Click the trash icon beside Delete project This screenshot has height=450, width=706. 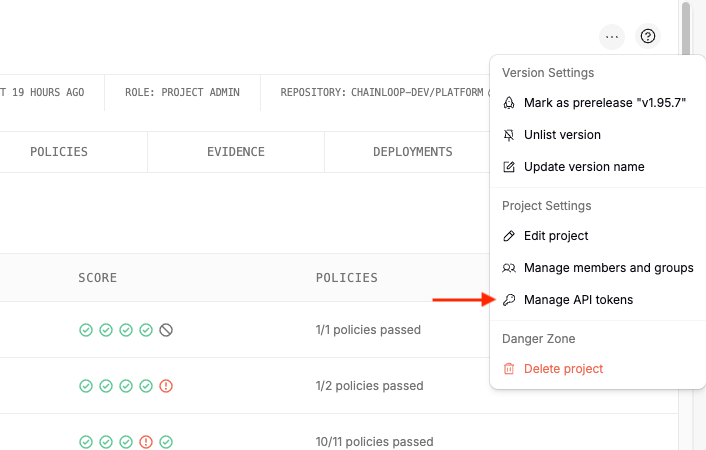tap(509, 369)
